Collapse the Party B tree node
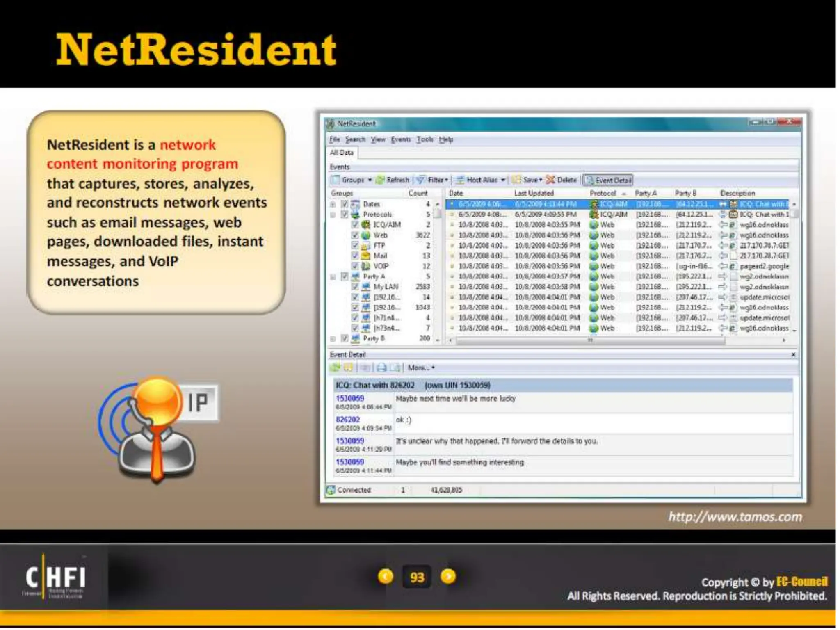Image resolution: width=840 pixels, height=630 pixels. [x=333, y=339]
